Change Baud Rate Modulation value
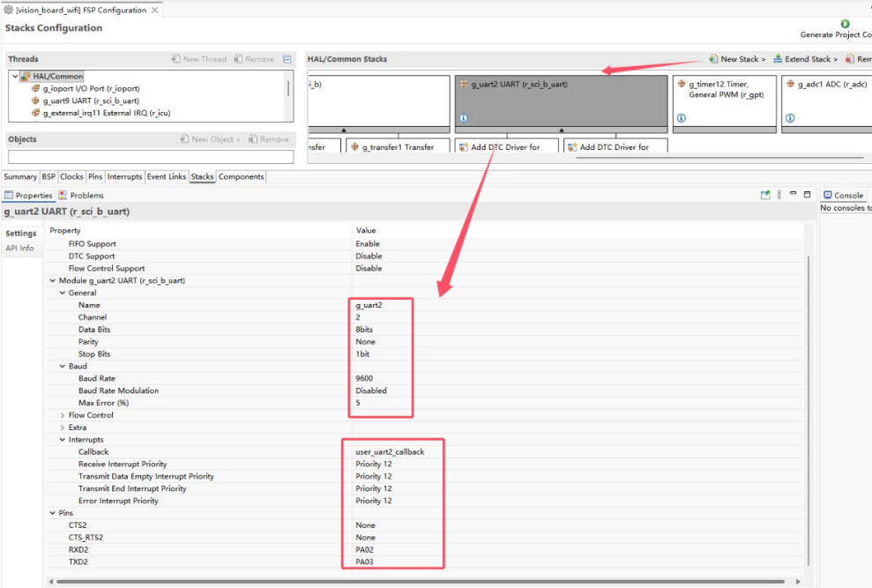 371,391
